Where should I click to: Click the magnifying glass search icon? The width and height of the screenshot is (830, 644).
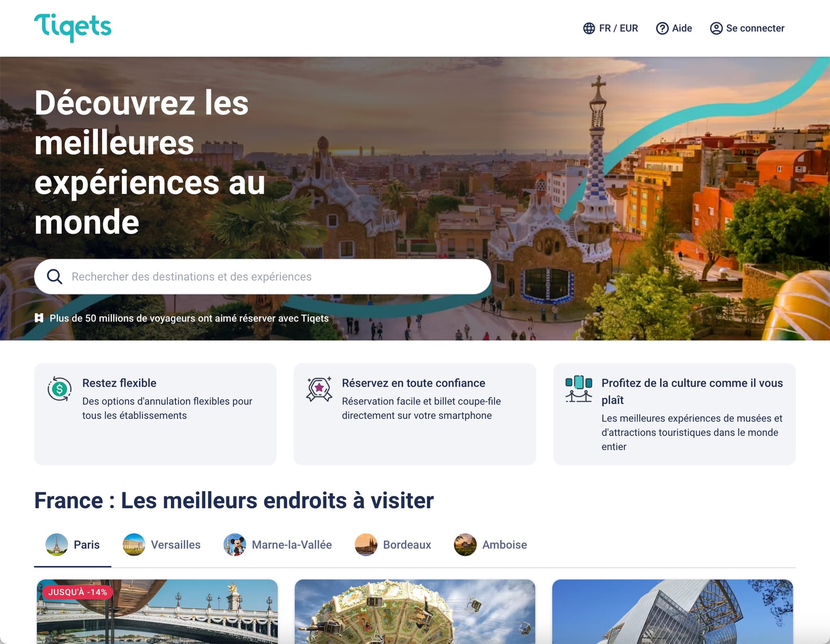tap(54, 276)
